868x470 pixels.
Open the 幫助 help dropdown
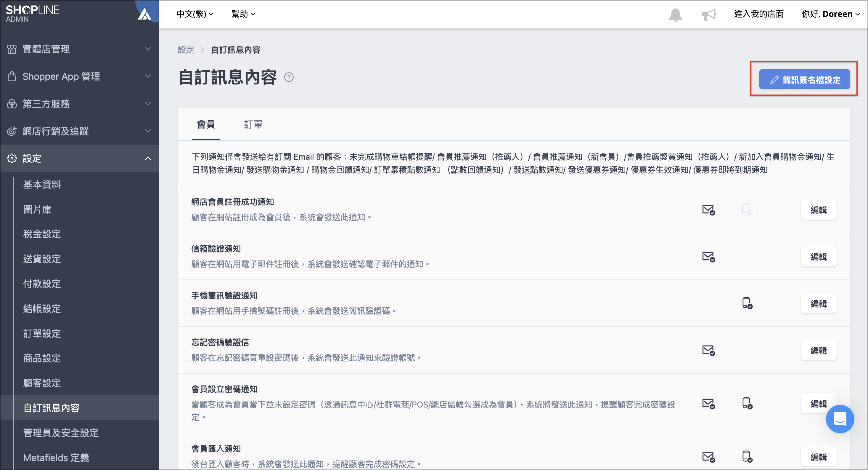pyautogui.click(x=243, y=14)
